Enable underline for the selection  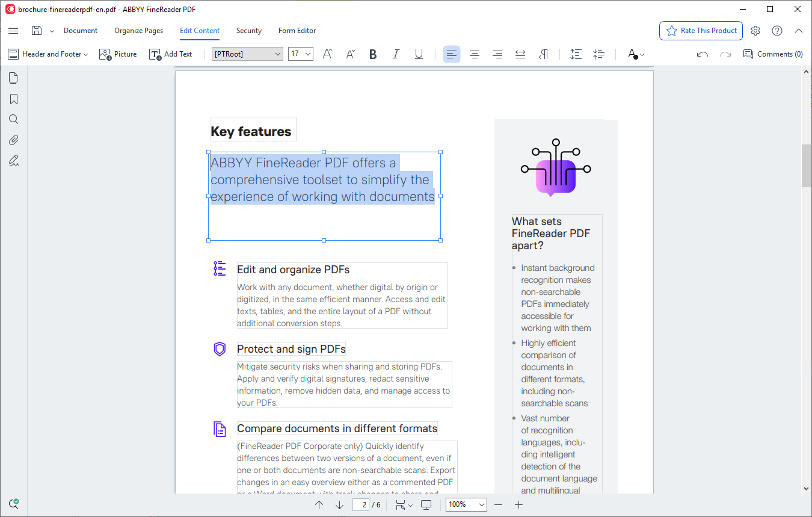tap(419, 54)
